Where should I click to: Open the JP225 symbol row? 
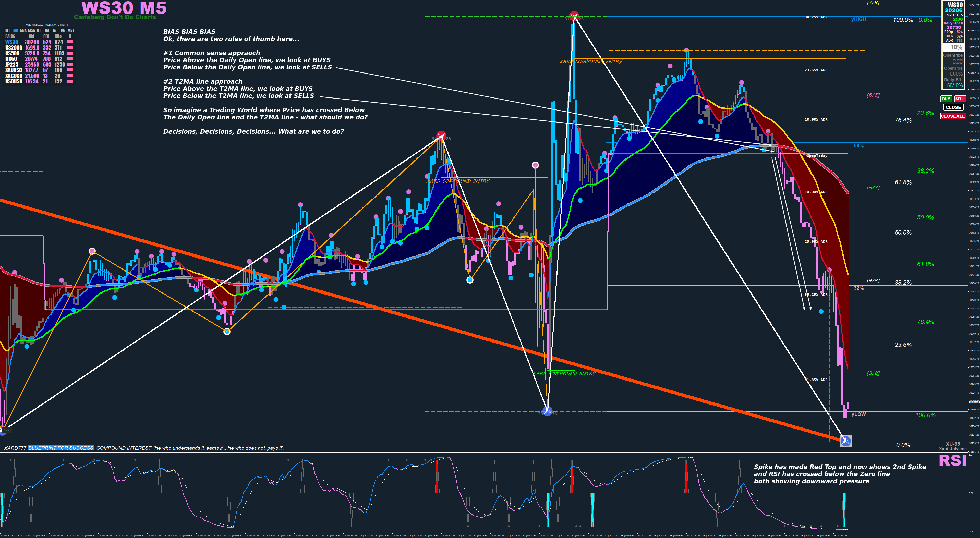click(x=12, y=65)
